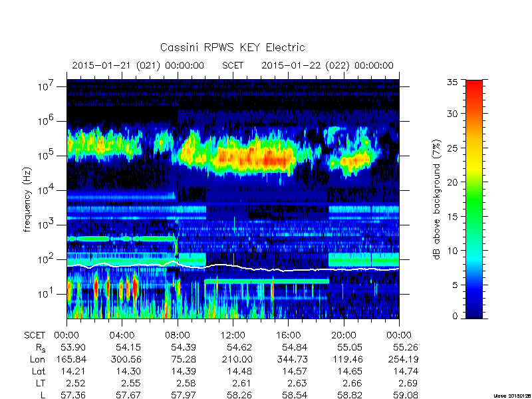Click the Rs value 54.15
Image resolution: width=532 pixels, height=399 pixels.
pyautogui.click(x=129, y=347)
